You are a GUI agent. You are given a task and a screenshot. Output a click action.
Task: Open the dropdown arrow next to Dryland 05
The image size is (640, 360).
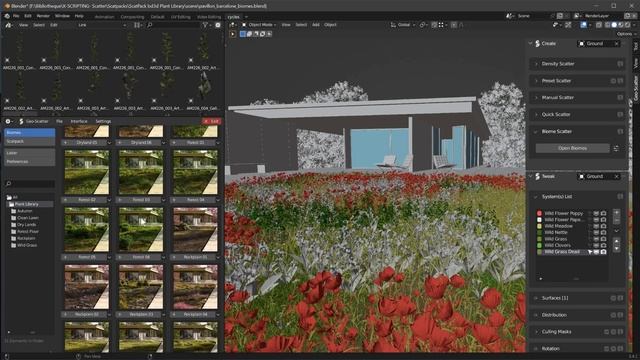(x=109, y=143)
